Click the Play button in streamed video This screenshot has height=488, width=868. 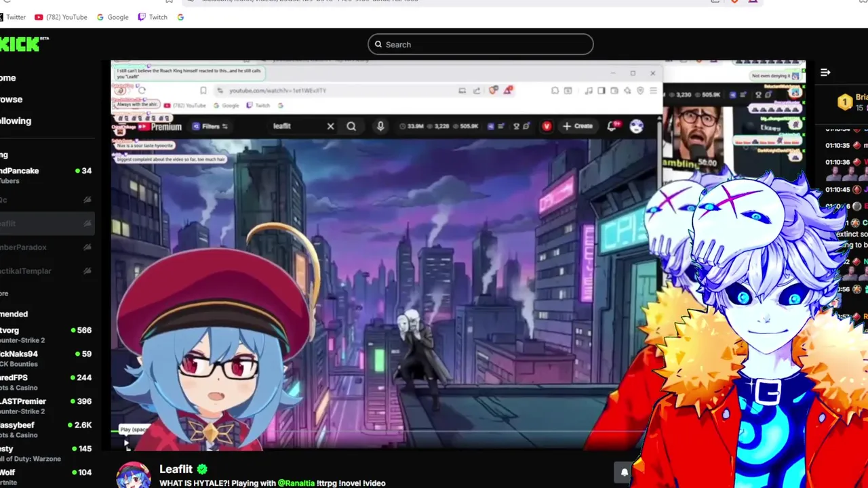(126, 443)
